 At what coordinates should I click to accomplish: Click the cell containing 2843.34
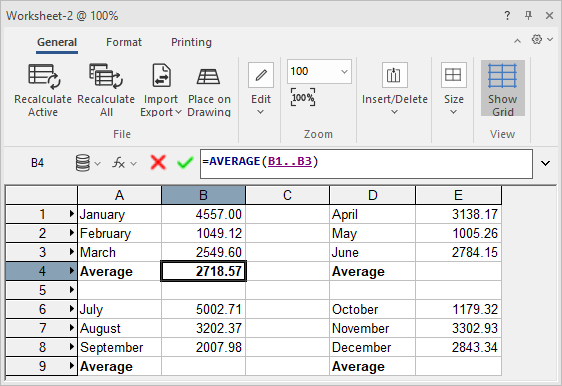pyautogui.click(x=458, y=347)
